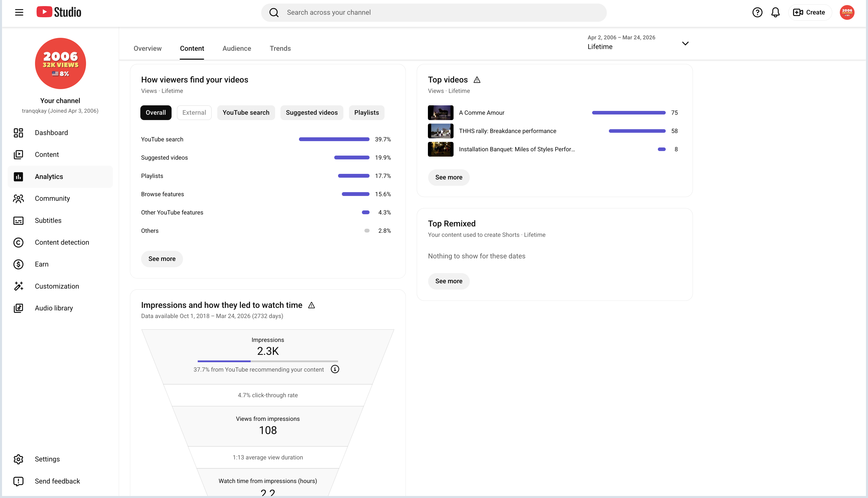Click the Other YouTube features row label
Screen dimensions: 868x498
coord(172,212)
